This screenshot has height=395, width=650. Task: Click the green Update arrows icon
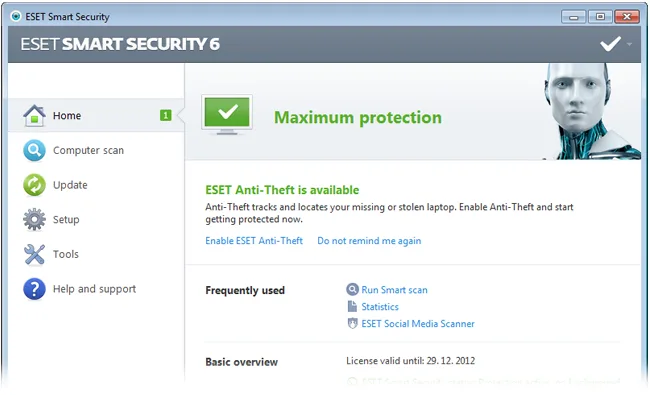pyautogui.click(x=34, y=185)
